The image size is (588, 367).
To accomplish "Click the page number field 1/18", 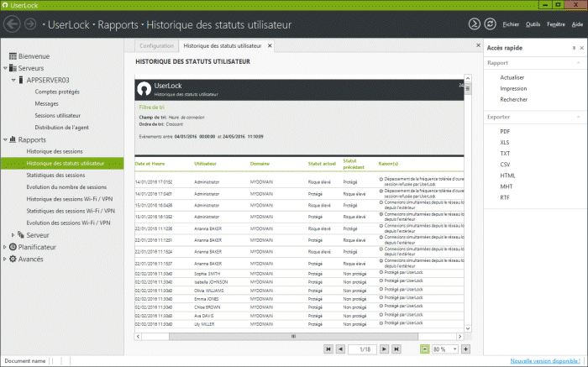I will tap(362, 349).
